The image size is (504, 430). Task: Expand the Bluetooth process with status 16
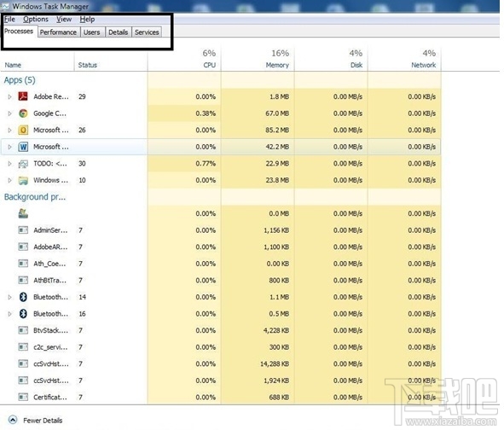[9, 314]
